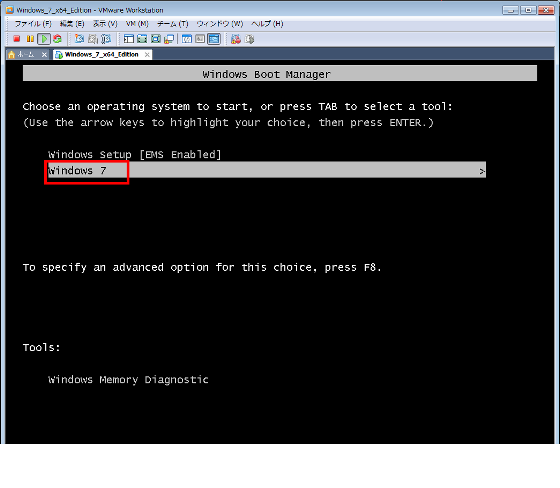Click the Take Snapshot toolbar icon
Image resolution: width=560 pixels, height=488 pixels.
(x=79, y=39)
